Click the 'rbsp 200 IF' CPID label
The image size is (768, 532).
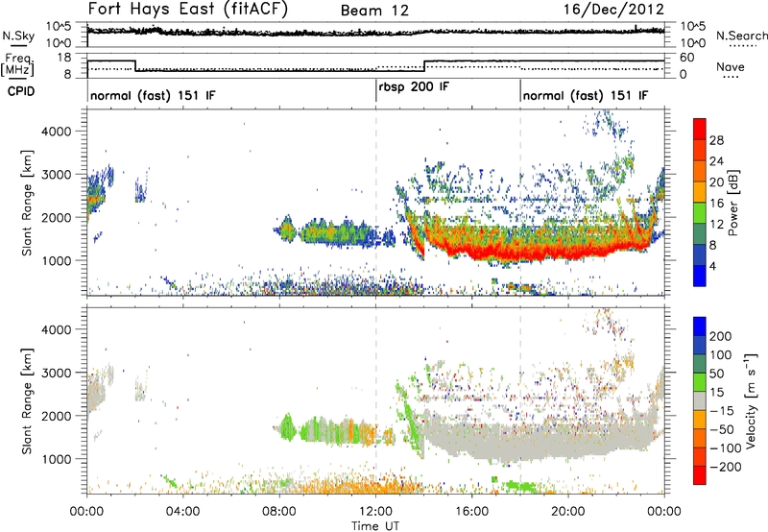tap(414, 87)
